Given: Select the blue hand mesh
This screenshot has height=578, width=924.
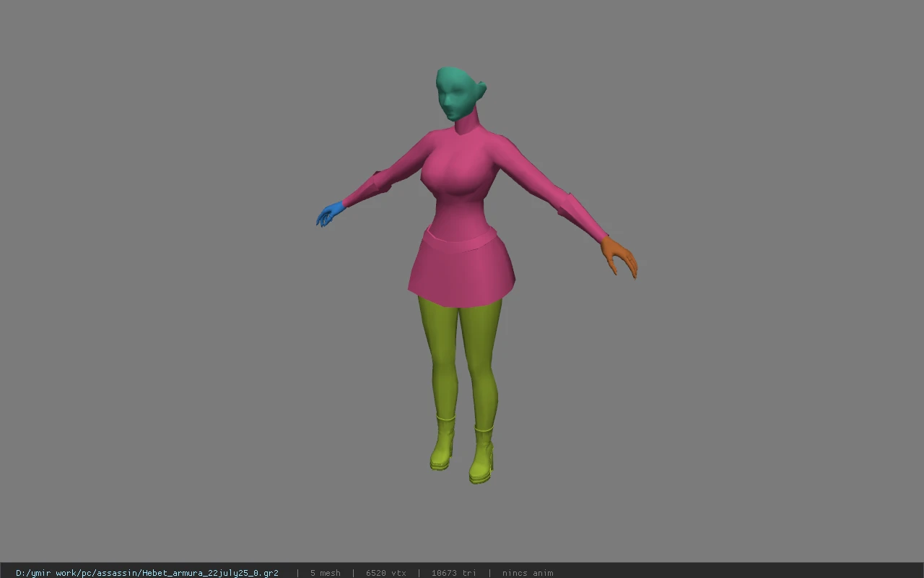Looking at the screenshot, I should click(x=330, y=215).
